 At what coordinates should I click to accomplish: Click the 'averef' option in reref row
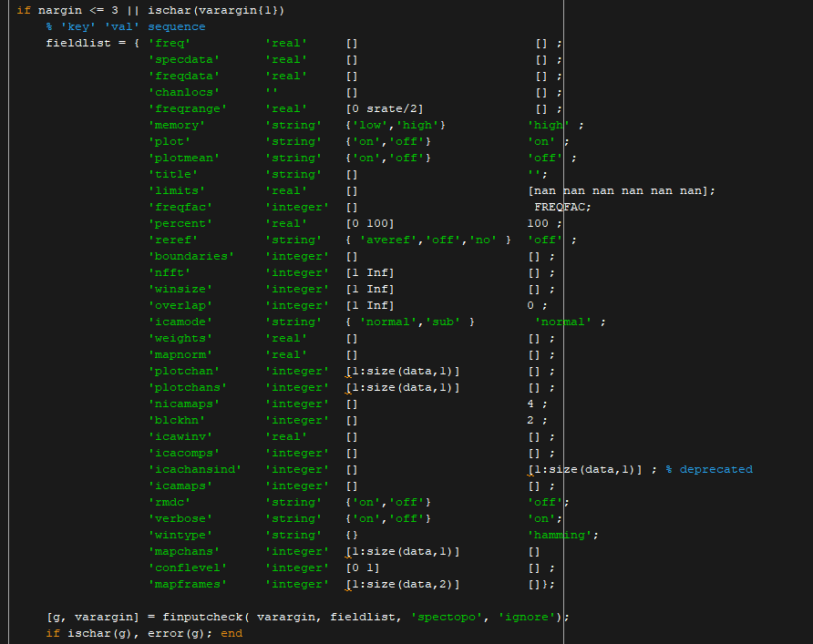pyautogui.click(x=391, y=240)
